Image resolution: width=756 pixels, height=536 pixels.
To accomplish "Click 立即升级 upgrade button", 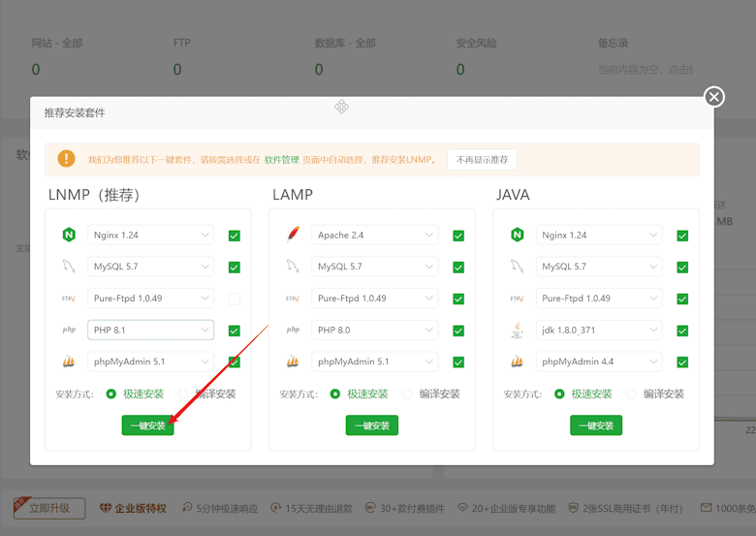I will tap(49, 508).
